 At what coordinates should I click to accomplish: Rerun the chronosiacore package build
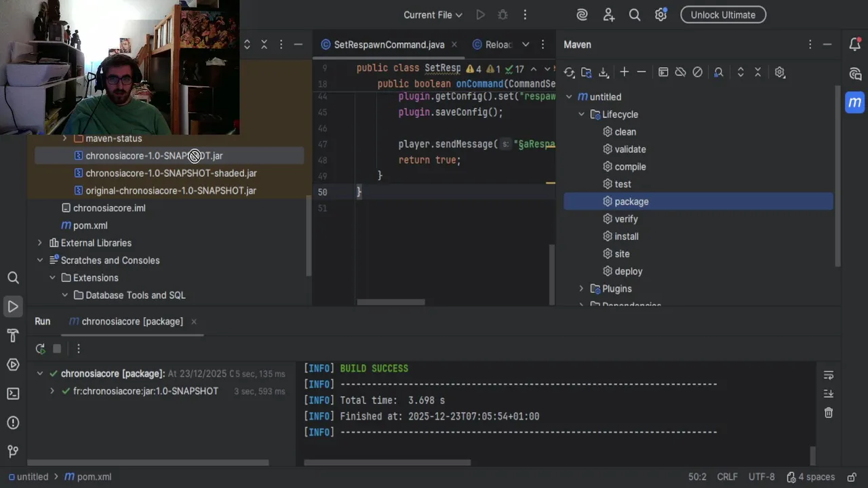tap(40, 348)
